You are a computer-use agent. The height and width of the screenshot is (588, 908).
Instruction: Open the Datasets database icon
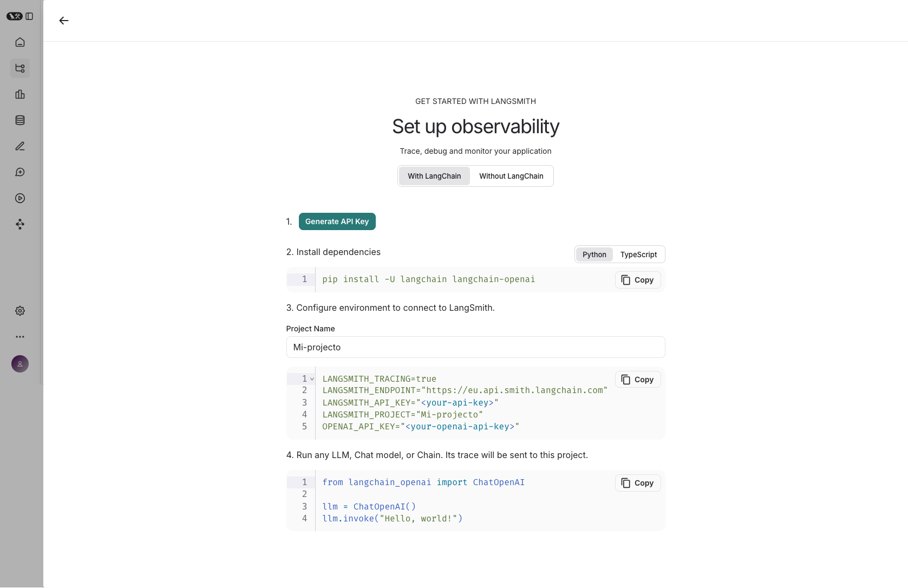20,120
